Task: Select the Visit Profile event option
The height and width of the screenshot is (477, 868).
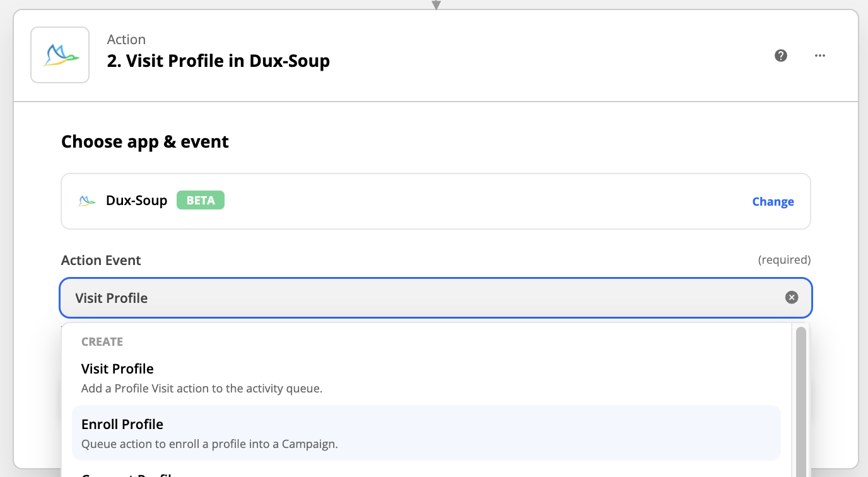Action: pos(426,377)
